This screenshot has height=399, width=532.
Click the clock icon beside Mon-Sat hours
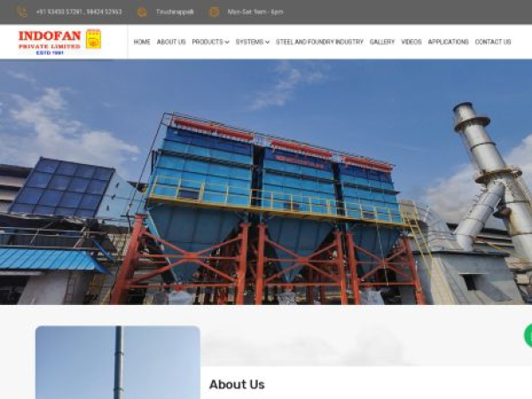click(x=214, y=12)
